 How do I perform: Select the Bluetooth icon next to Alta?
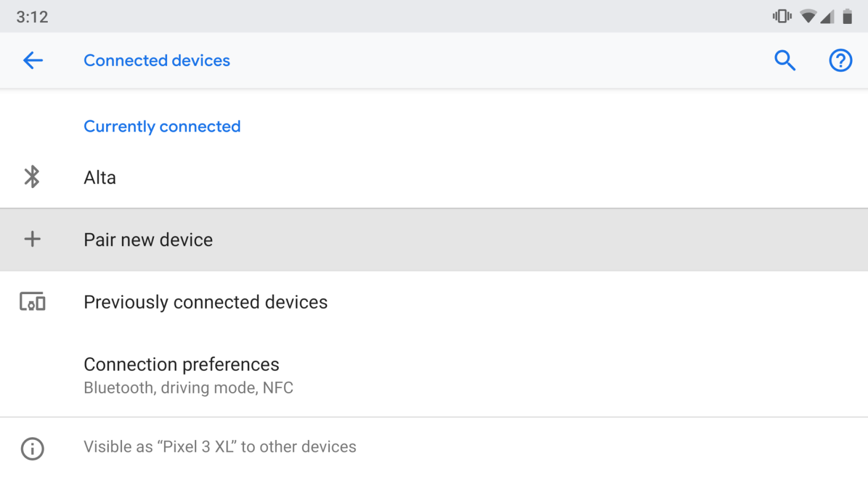tap(32, 177)
